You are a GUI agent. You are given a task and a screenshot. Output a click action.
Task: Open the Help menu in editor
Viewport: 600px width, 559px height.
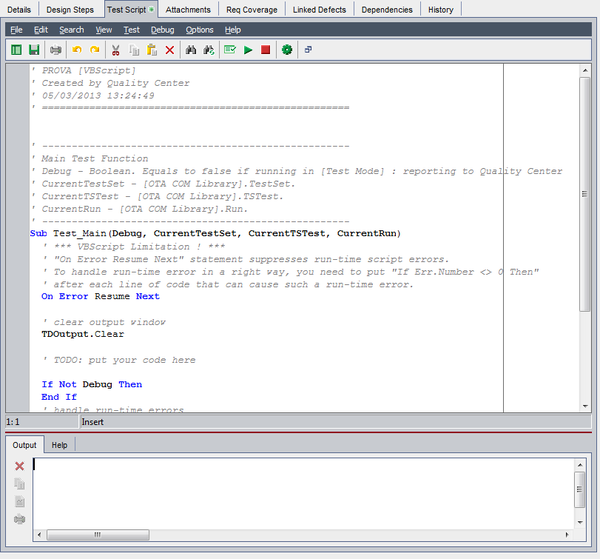[233, 30]
